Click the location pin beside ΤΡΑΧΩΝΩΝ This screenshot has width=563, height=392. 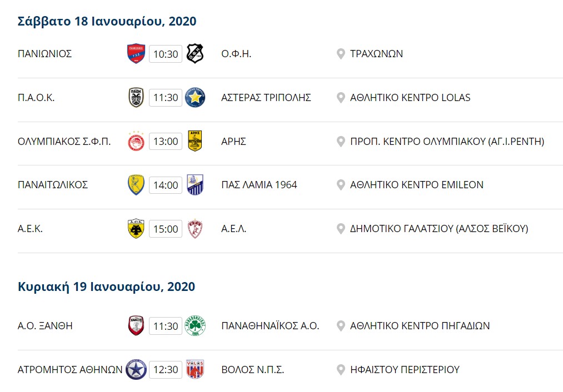click(341, 54)
